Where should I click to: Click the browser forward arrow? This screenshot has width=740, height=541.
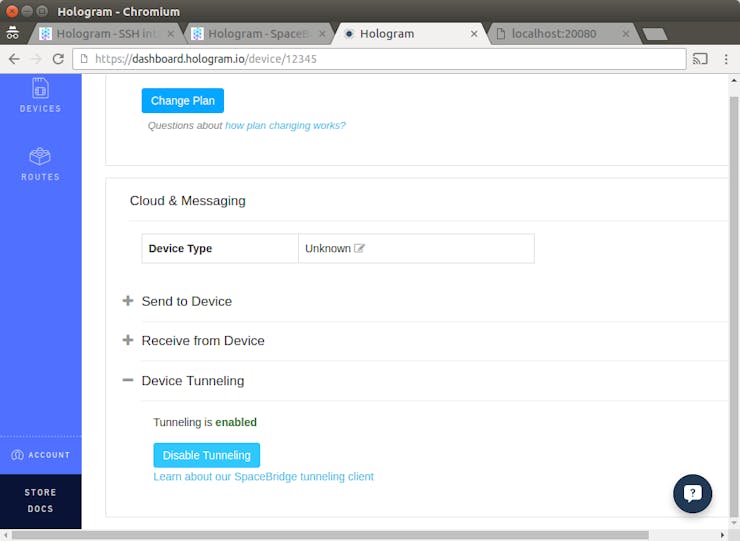pos(36,59)
